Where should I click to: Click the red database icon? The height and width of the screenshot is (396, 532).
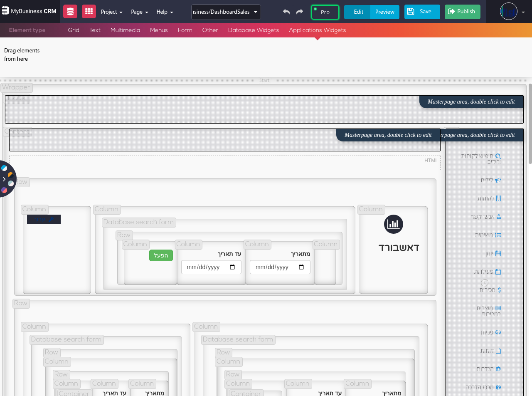point(70,12)
